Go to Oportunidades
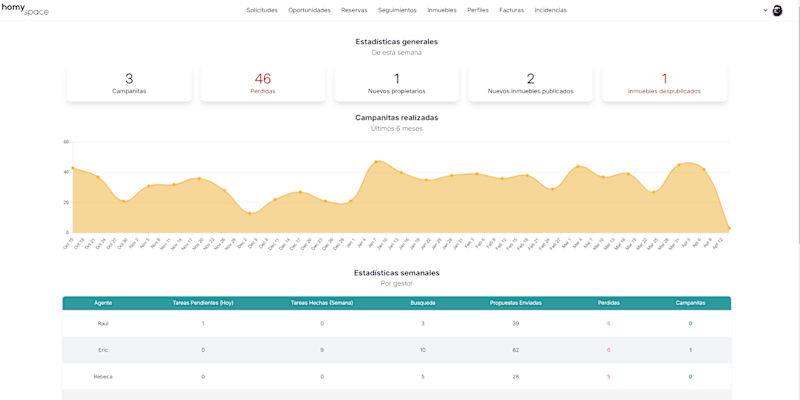 (x=309, y=10)
